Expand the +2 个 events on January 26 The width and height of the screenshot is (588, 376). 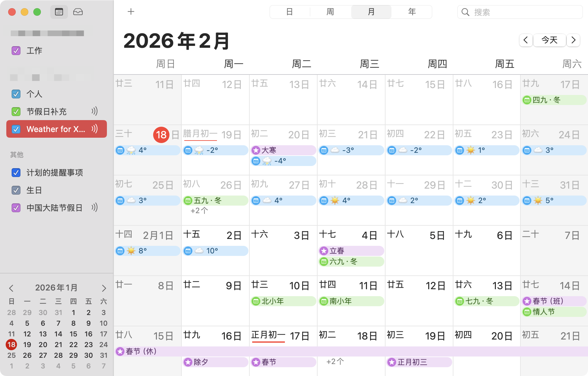(198, 211)
